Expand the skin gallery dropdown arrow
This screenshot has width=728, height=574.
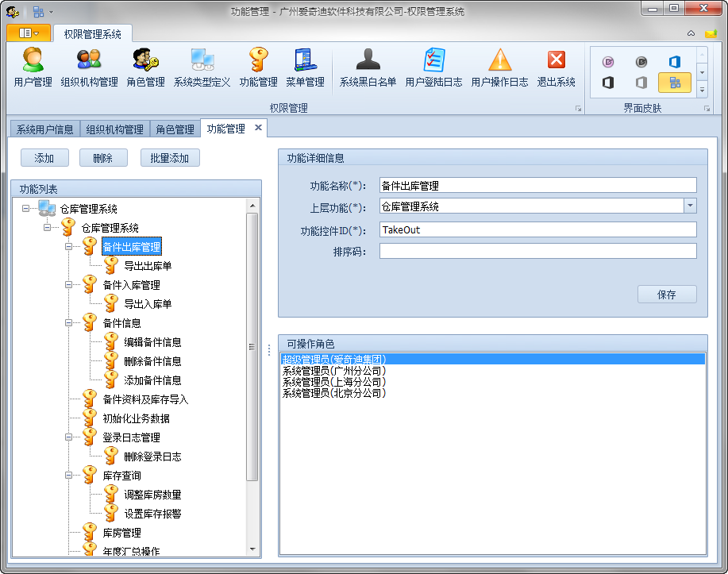point(702,90)
